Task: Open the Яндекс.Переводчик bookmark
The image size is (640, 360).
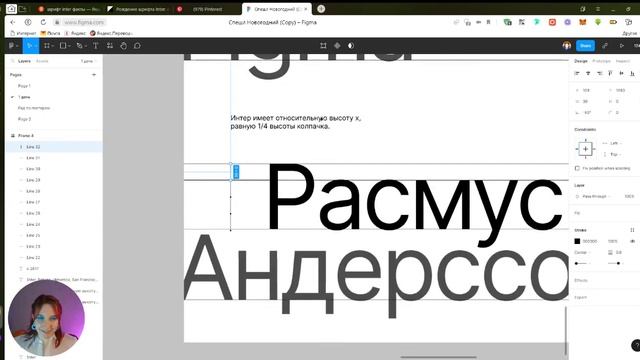Action: pyautogui.click(x=111, y=33)
